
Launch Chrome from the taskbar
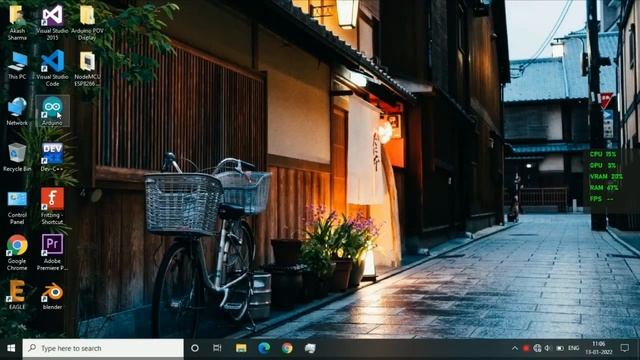[x=287, y=348]
